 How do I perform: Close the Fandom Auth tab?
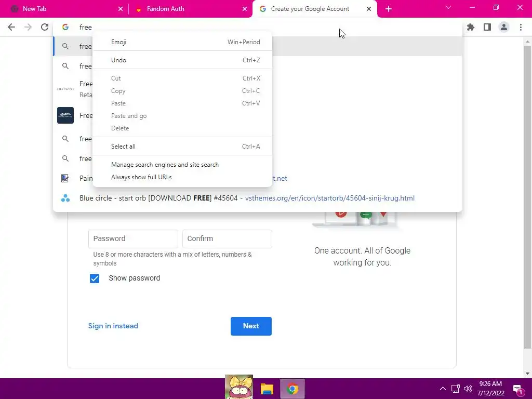point(245,9)
